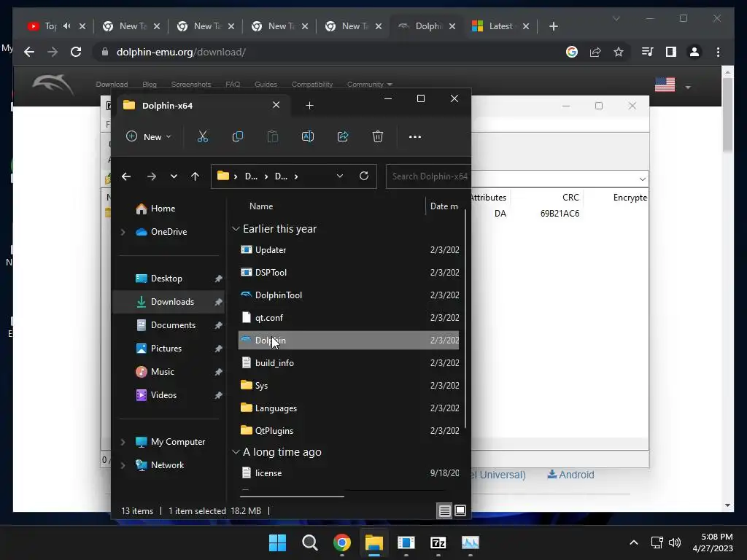
Task: Open the Download site menu item
Action: click(x=112, y=85)
